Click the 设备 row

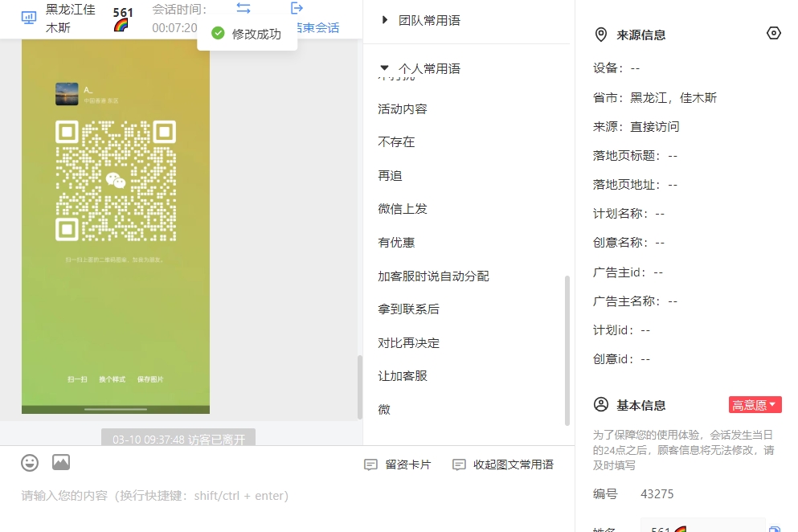click(616, 68)
